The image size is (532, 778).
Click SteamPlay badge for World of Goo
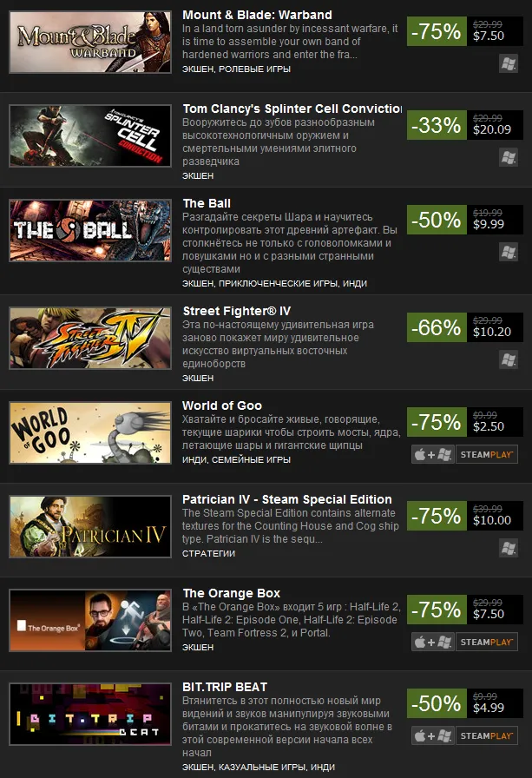pyautogui.click(x=487, y=454)
